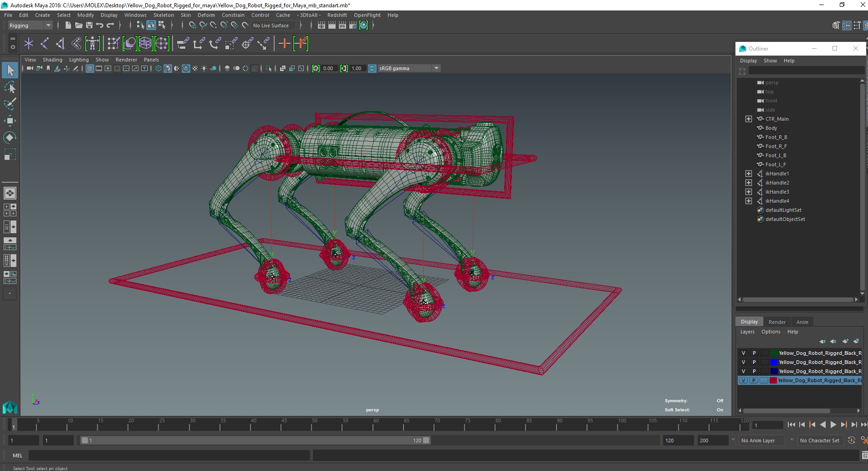
Task: Toggle wireframe display in viewport toolbar
Action: point(158,68)
